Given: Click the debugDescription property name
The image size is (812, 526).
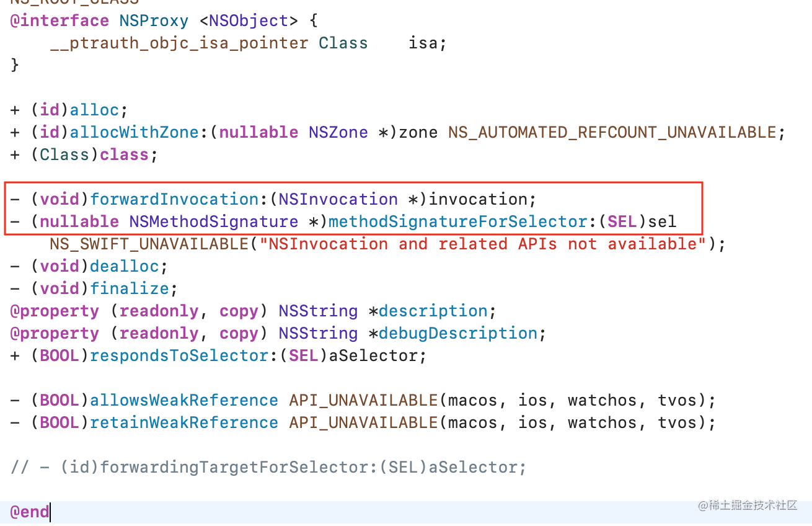Looking at the screenshot, I should pos(458,333).
